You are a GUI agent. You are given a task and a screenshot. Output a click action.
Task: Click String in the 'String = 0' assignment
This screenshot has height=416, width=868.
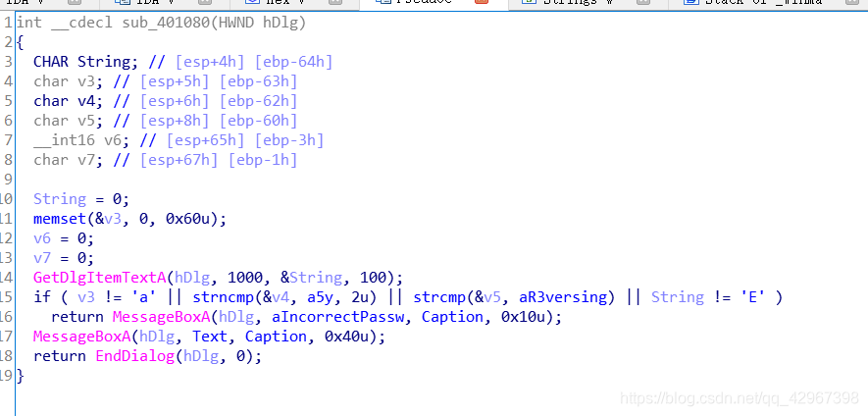click(60, 199)
